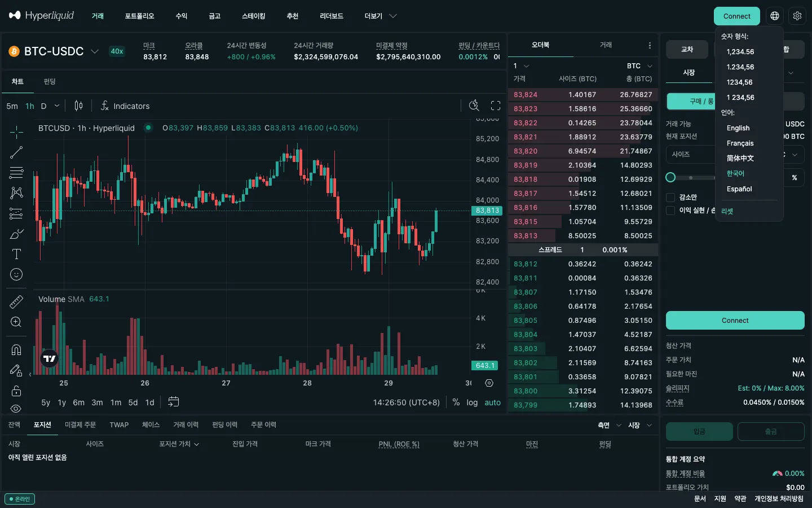This screenshot has height=508, width=812.
Task: Select the trend line drawing tool
Action: (16, 152)
